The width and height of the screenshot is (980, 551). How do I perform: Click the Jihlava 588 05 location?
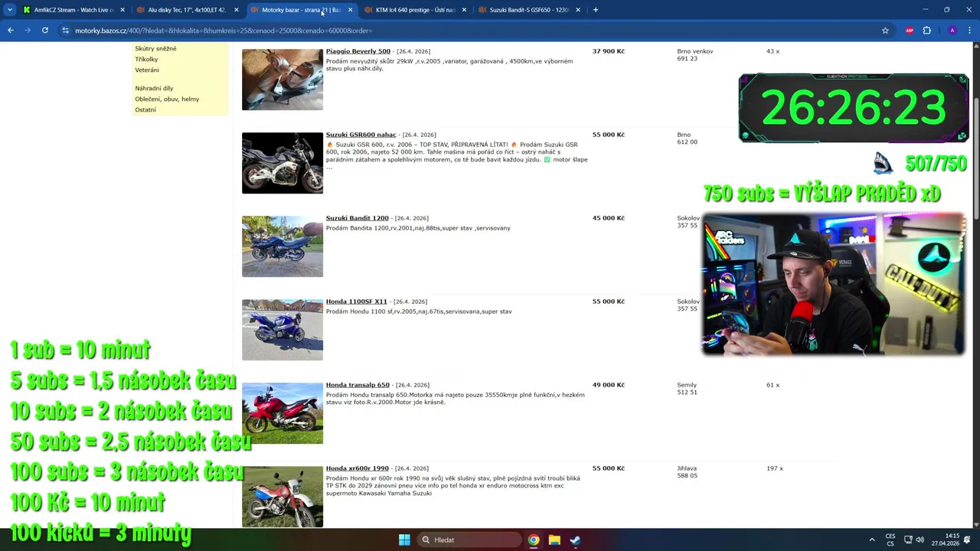click(x=687, y=471)
